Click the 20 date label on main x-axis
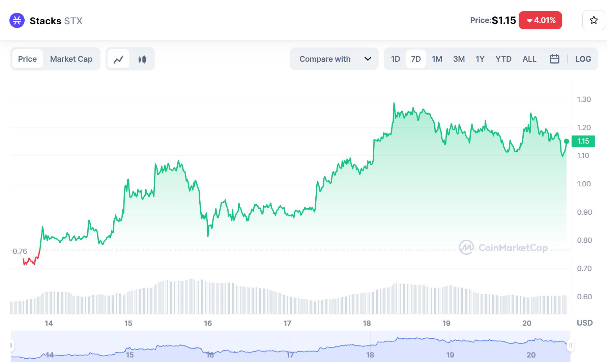Screen dimensions: 607x364 527,323
